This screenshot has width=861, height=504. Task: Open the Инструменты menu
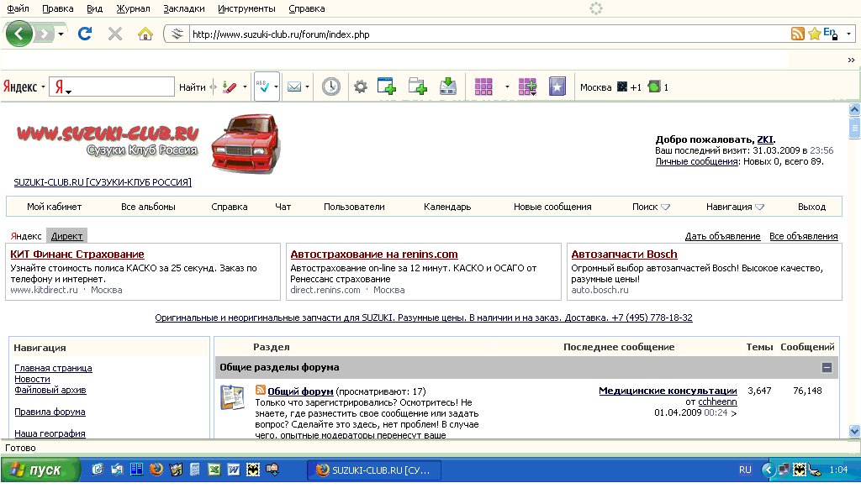pyautogui.click(x=246, y=8)
